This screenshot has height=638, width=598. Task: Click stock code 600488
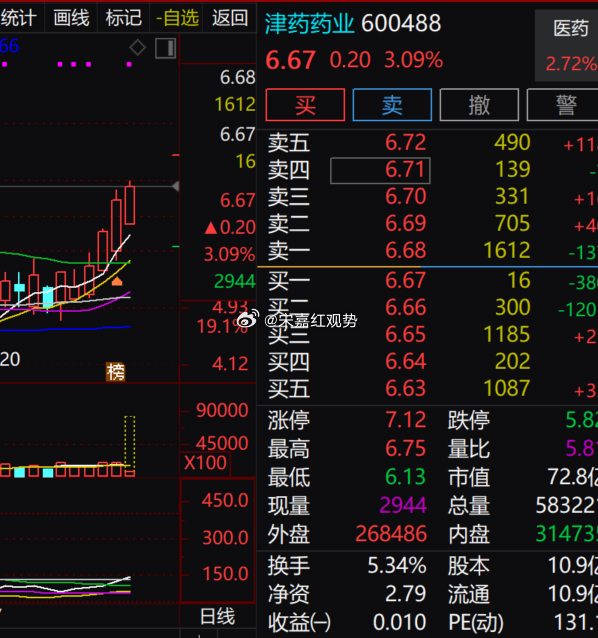pos(401,24)
